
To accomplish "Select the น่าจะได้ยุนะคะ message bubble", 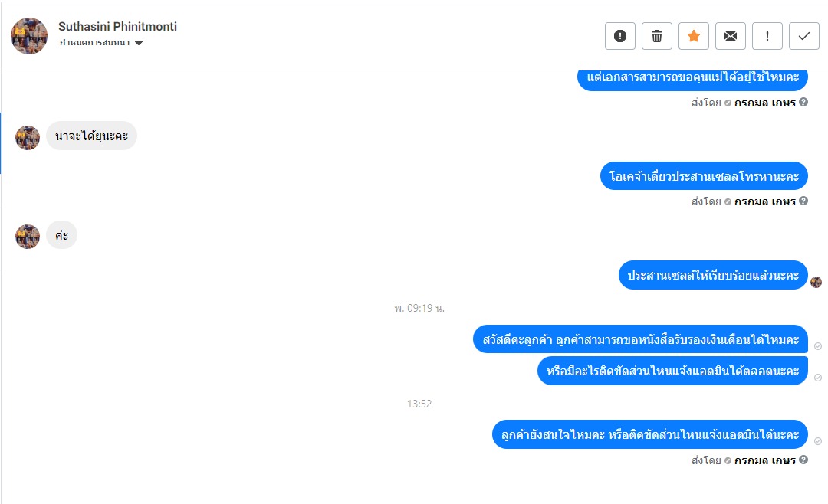I will pos(91,136).
